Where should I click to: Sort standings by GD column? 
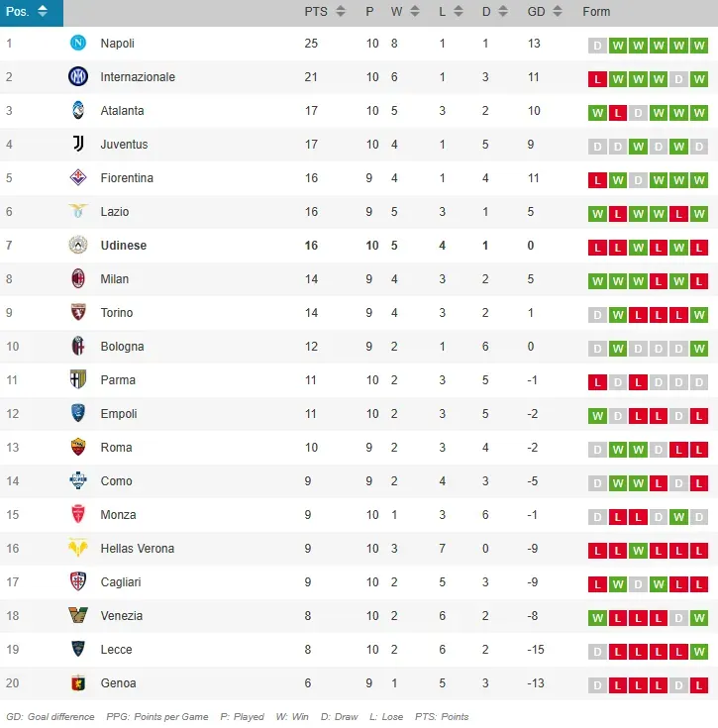[547, 12]
